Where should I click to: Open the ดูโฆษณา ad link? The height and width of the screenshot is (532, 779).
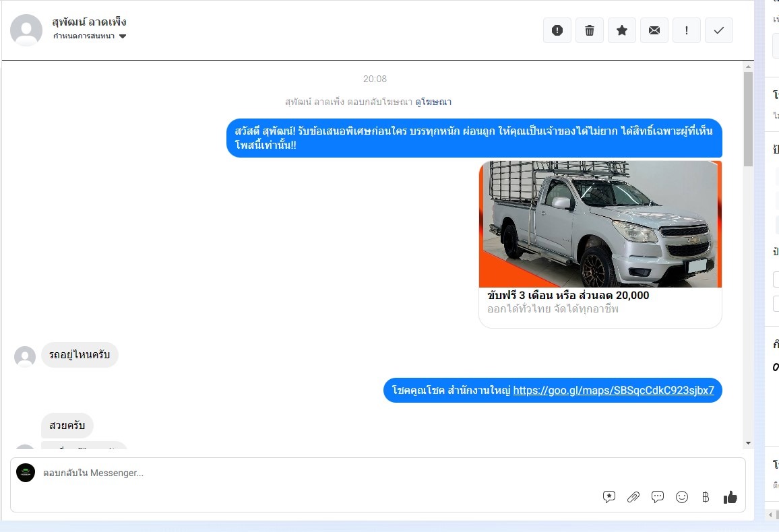tap(433, 102)
